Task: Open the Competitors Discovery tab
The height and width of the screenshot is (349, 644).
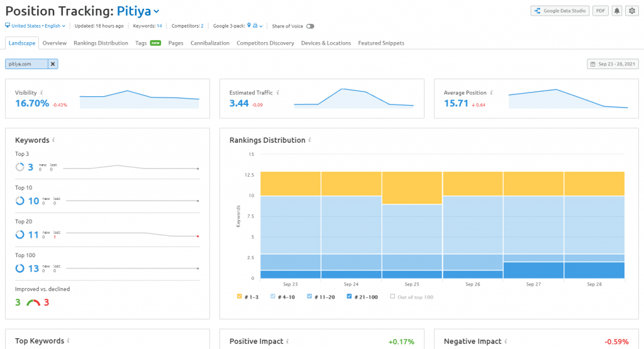Action: click(x=265, y=43)
